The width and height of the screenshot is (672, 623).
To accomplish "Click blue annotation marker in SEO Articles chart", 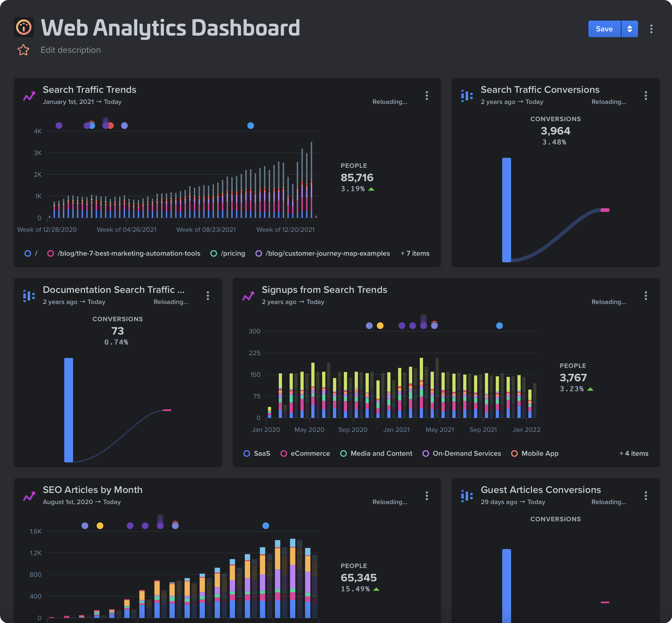I will (266, 525).
